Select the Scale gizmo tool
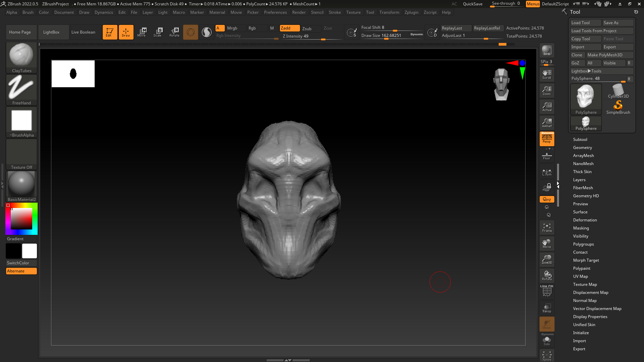The height and width of the screenshot is (362, 644). 158,32
